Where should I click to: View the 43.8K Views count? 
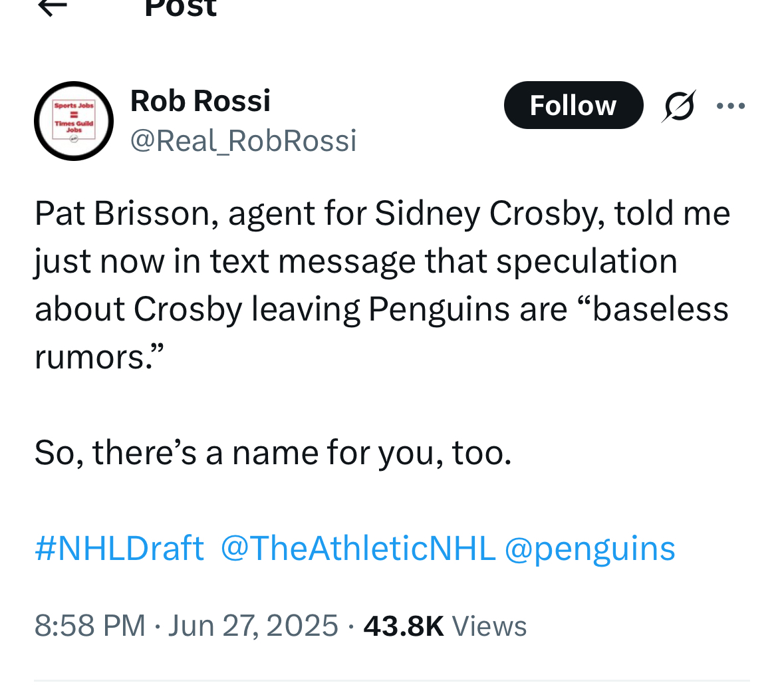[445, 626]
